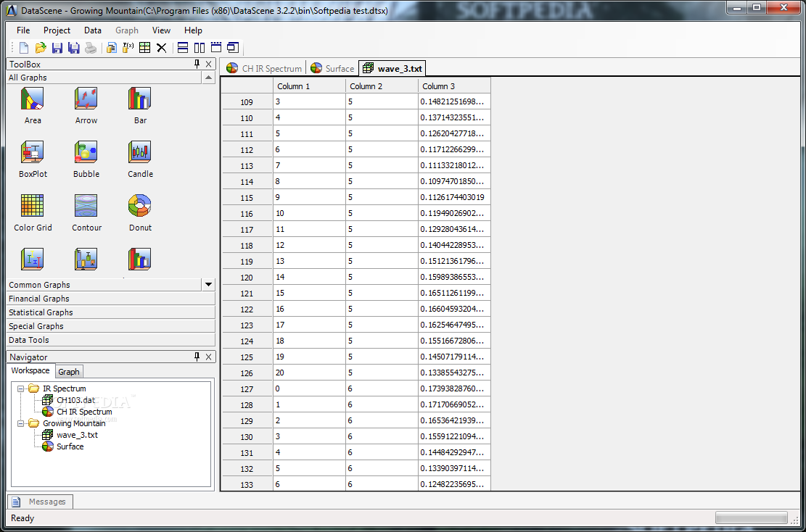Click the import data file toolbar icon
The height and width of the screenshot is (532, 806).
click(x=111, y=48)
